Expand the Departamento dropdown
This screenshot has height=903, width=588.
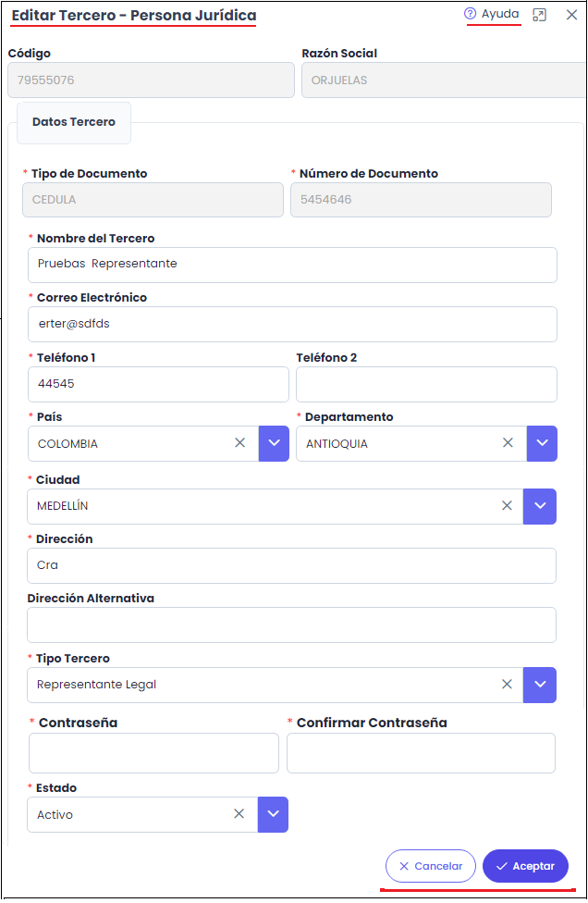(x=542, y=443)
